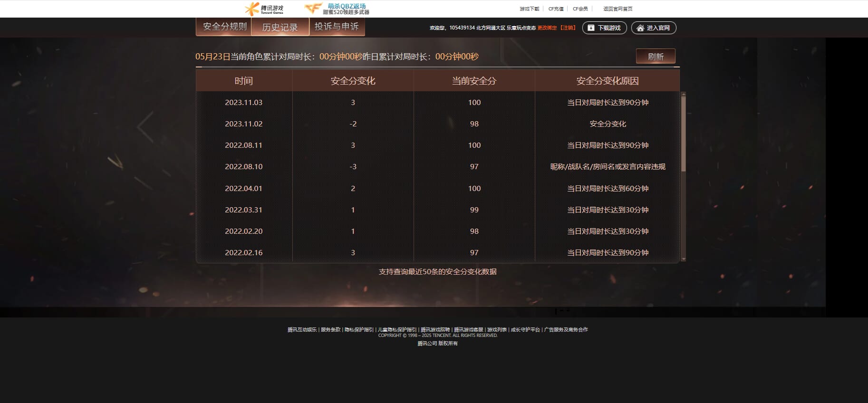Open the 腾讯游戏招聘 footer link
This screenshot has width=868, height=403.
coord(435,330)
